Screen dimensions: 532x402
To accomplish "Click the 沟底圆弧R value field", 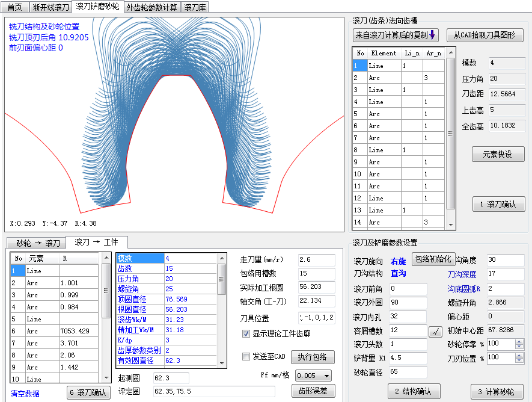I will coord(506,289).
